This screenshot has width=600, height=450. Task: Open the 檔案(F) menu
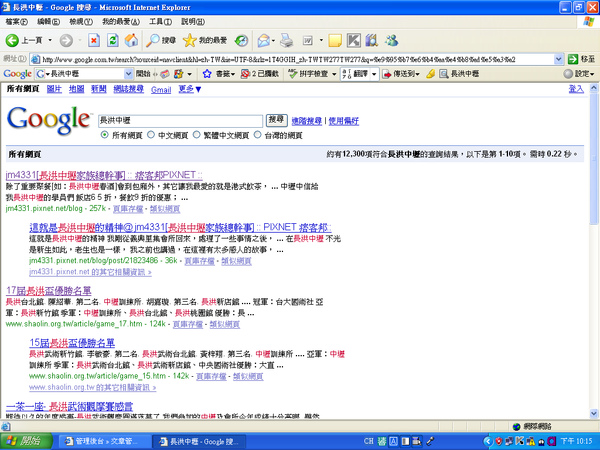16,22
